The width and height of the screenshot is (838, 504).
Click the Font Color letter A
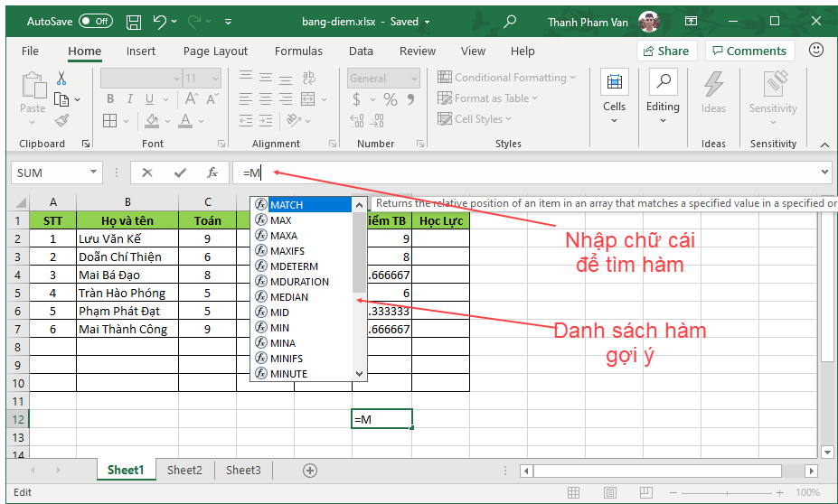pos(185,121)
